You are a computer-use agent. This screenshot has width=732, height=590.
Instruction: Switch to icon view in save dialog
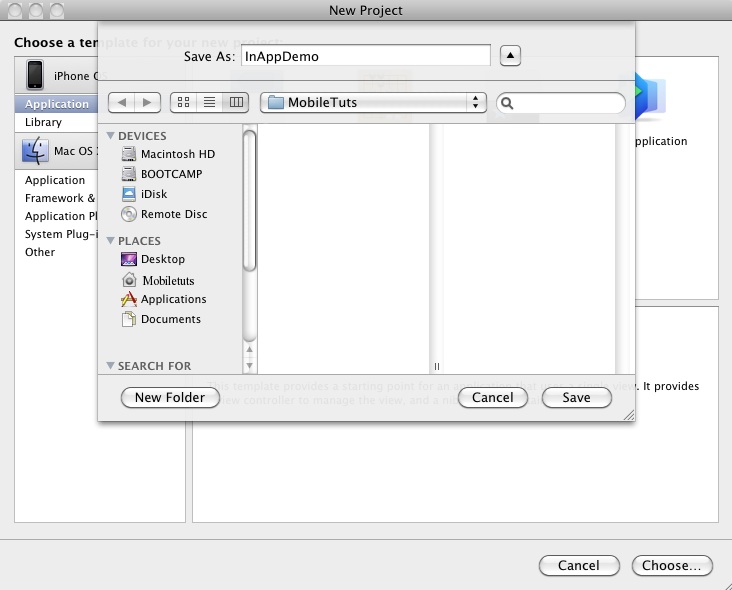[183, 102]
